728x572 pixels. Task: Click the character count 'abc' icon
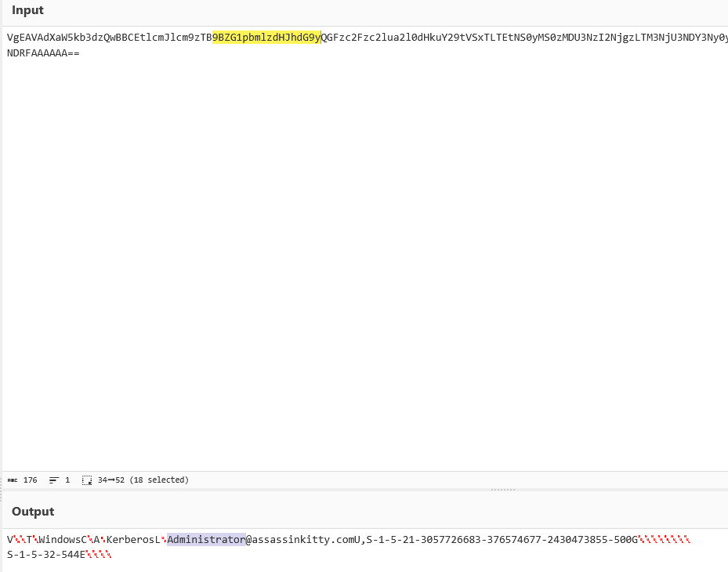[13, 480]
